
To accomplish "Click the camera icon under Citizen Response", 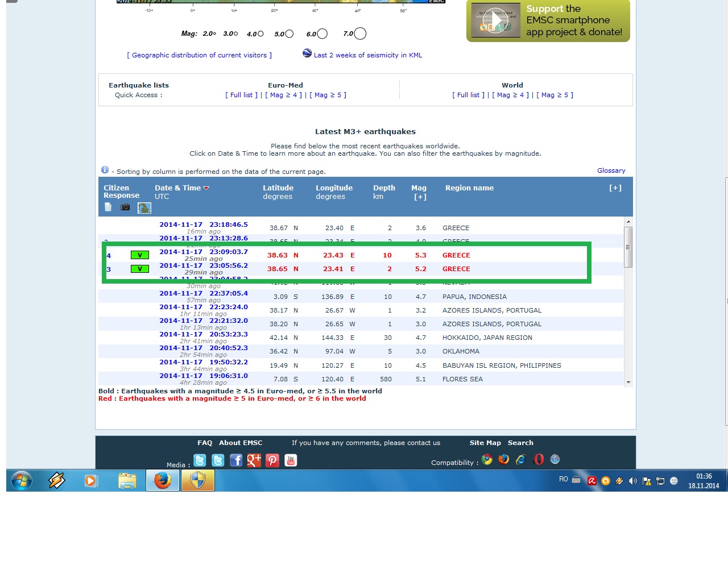I will pos(125,207).
